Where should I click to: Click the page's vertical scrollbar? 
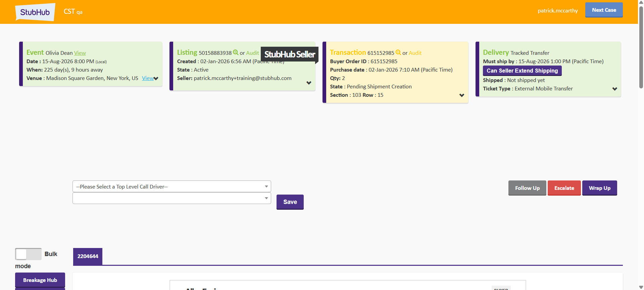pyautogui.click(x=641, y=47)
